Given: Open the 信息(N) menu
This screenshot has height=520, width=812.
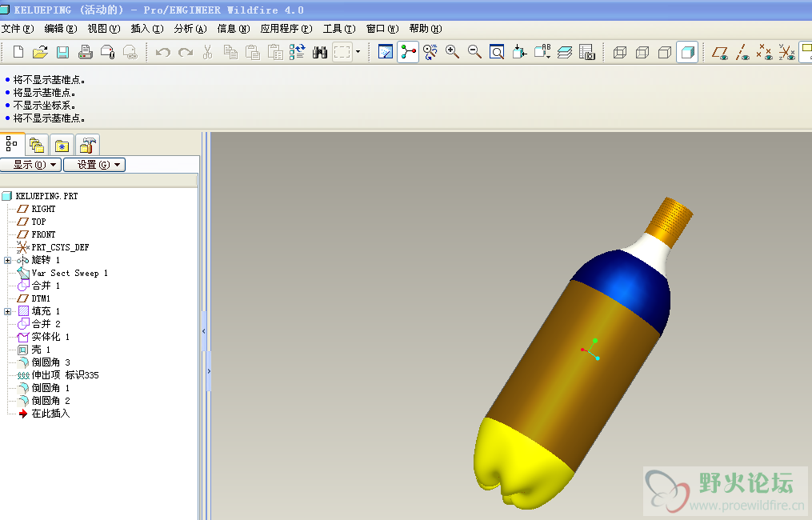Looking at the screenshot, I should coord(234,29).
